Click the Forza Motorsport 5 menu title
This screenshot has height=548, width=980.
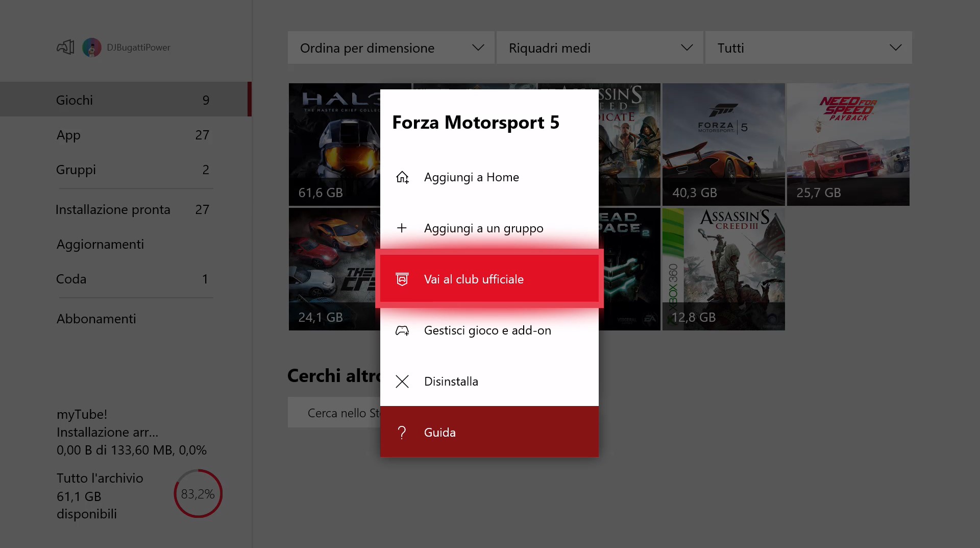476,123
